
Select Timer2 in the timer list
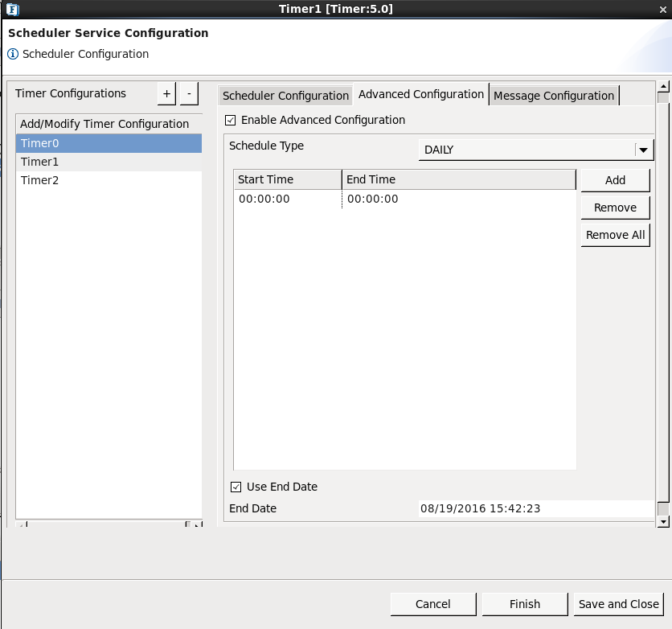click(40, 180)
